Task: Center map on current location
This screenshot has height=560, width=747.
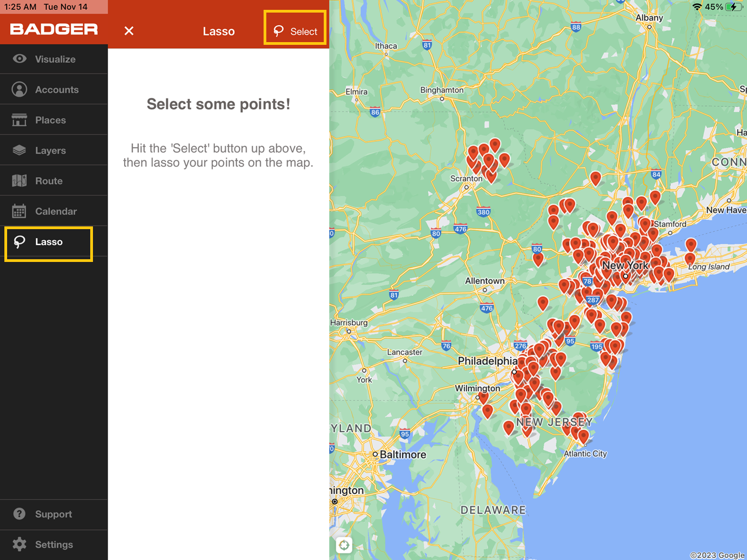Action: [344, 545]
